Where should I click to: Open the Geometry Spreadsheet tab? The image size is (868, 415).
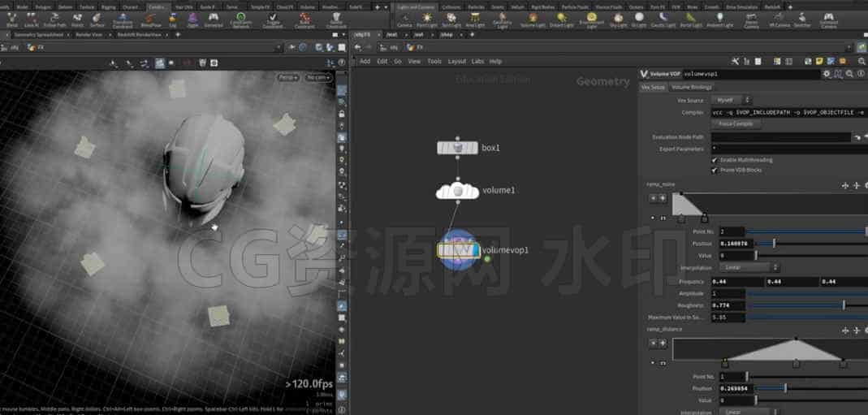(39, 34)
